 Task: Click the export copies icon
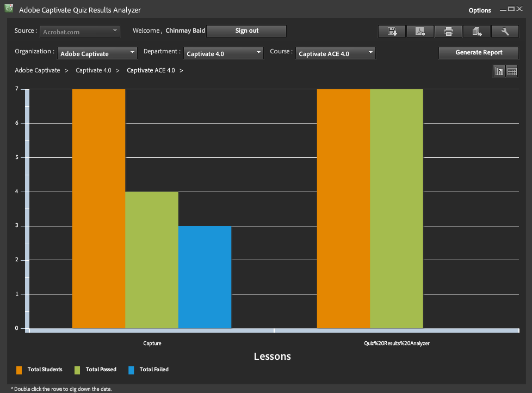point(477,32)
